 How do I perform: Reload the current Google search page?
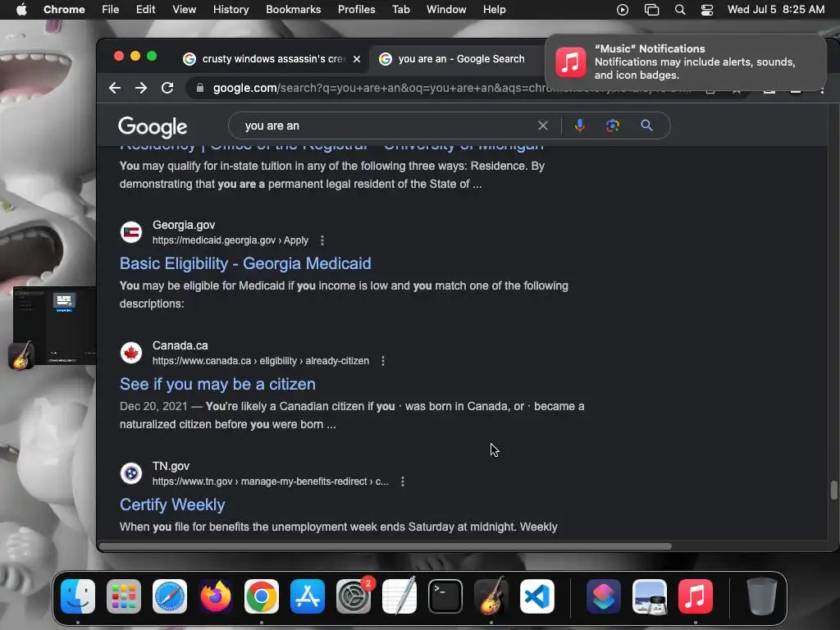point(167,88)
